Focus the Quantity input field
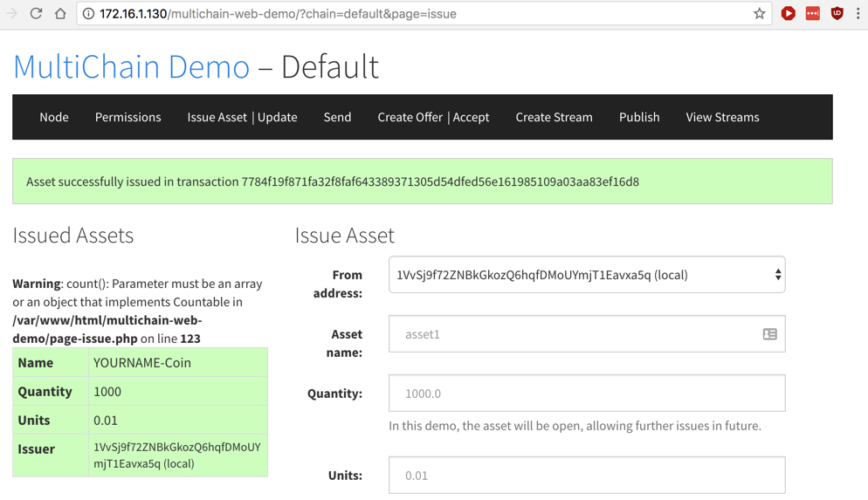 [x=586, y=394]
